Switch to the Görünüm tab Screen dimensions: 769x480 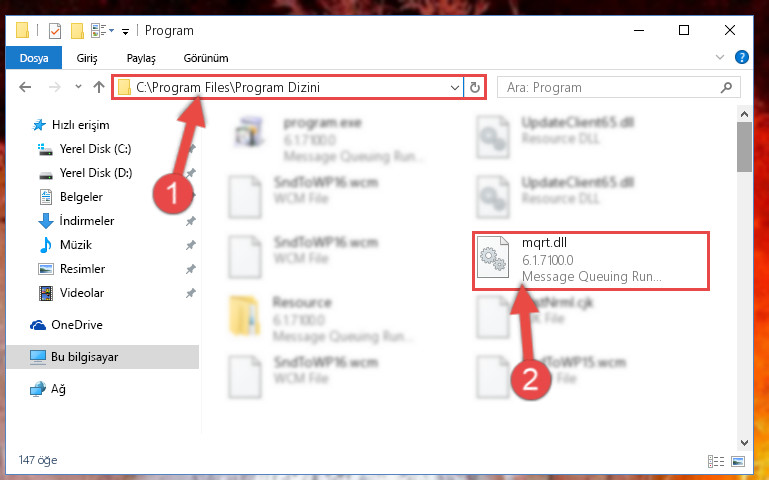coord(206,58)
